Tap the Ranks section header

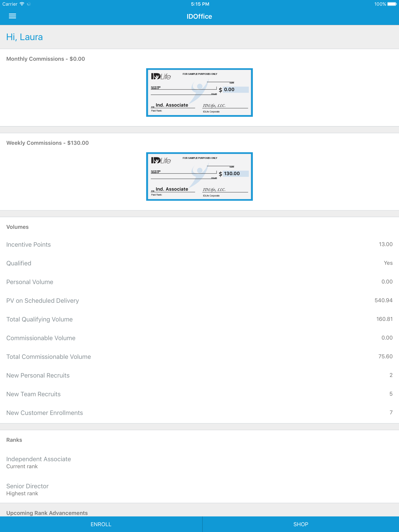point(14,440)
